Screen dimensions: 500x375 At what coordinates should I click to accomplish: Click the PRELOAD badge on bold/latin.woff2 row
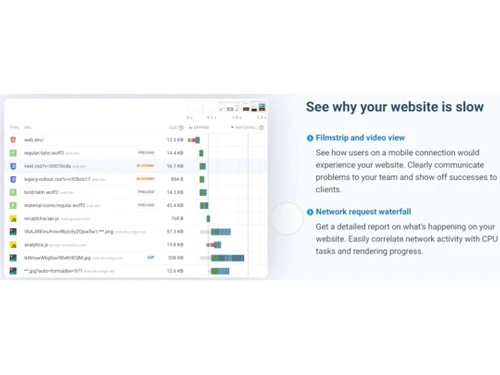(146, 192)
